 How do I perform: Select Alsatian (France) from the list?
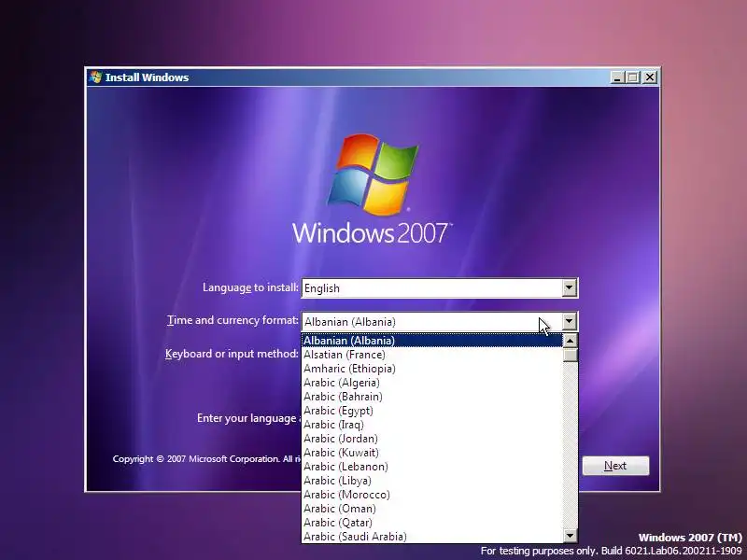pos(432,355)
